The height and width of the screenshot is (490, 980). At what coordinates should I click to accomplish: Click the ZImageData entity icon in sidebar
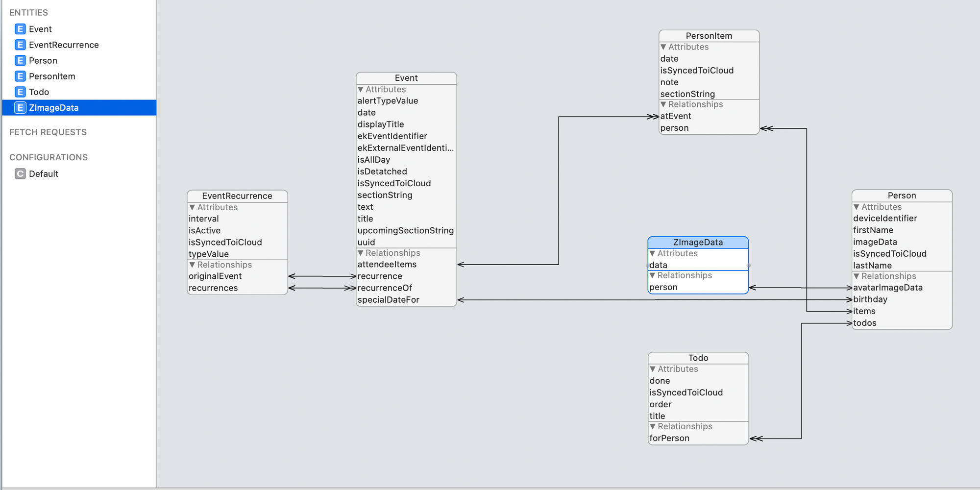[20, 108]
